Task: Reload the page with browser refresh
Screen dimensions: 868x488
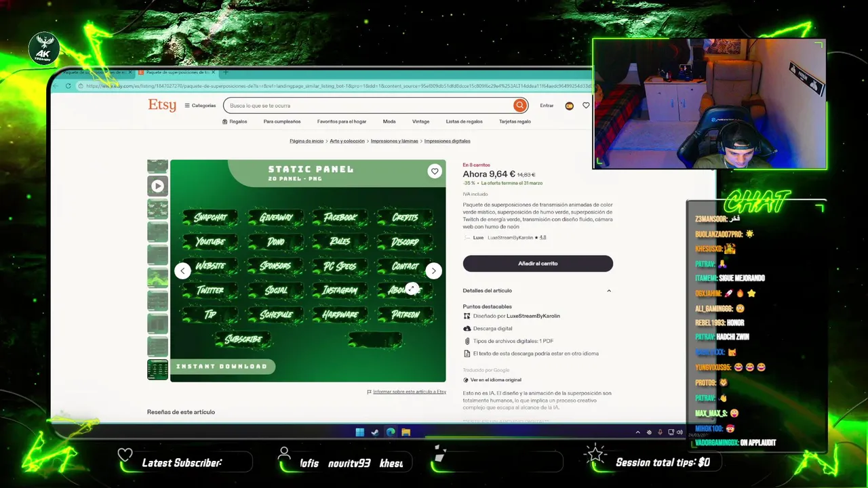Action: tap(68, 86)
